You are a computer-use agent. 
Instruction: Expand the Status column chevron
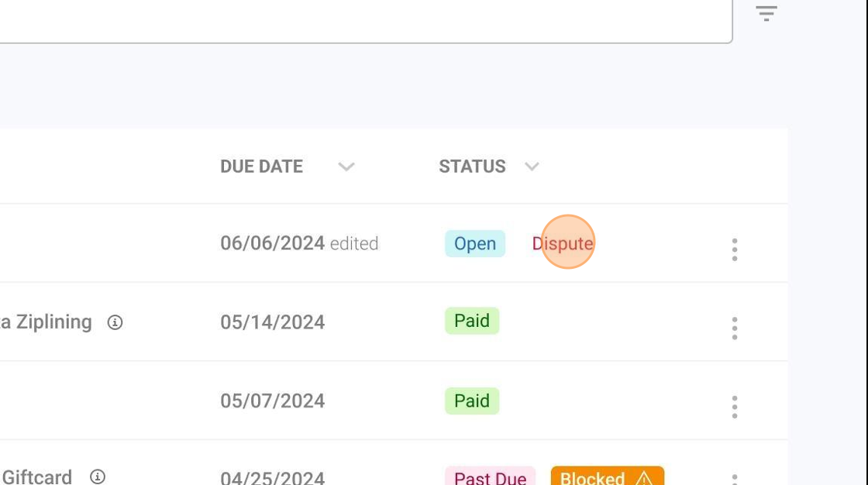532,167
